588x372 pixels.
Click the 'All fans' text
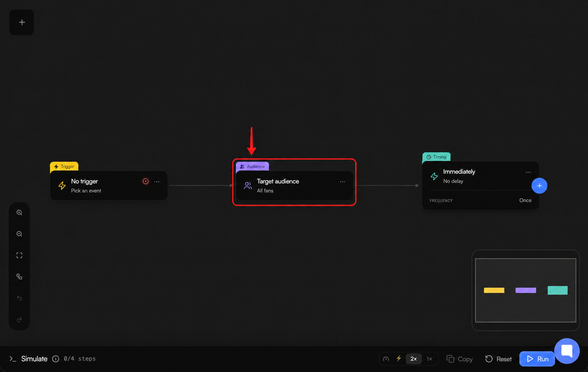[265, 191]
